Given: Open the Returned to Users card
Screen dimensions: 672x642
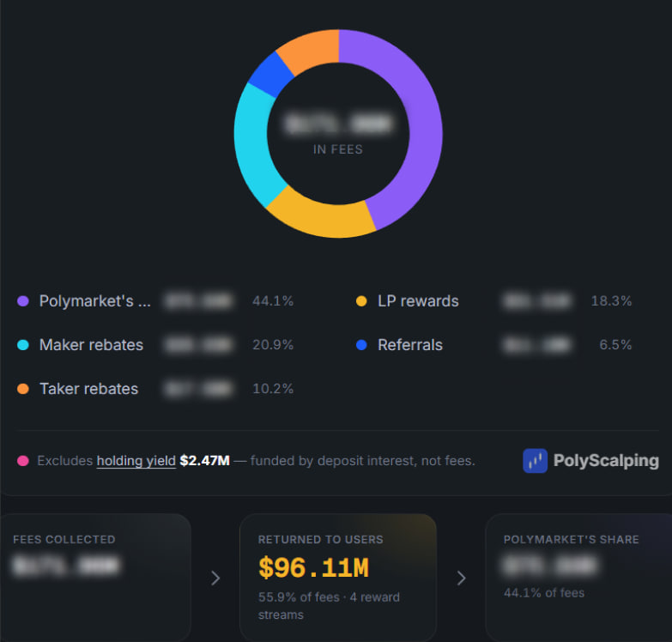Looking at the screenshot, I should click(338, 578).
